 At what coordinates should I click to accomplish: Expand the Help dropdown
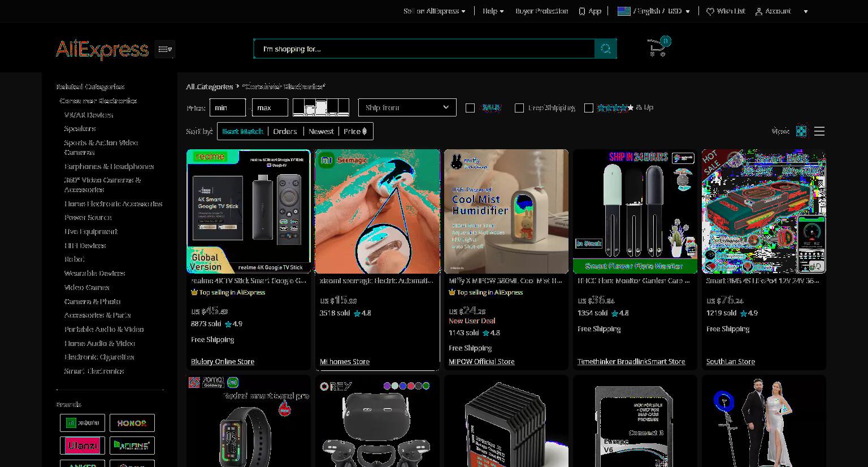click(493, 11)
